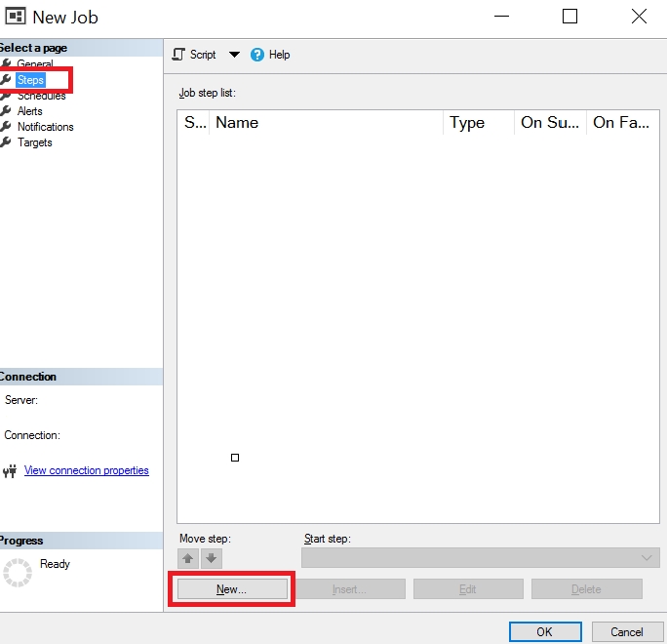Open the Start step dropdown
Screen dimensions: 667x644
(481, 557)
